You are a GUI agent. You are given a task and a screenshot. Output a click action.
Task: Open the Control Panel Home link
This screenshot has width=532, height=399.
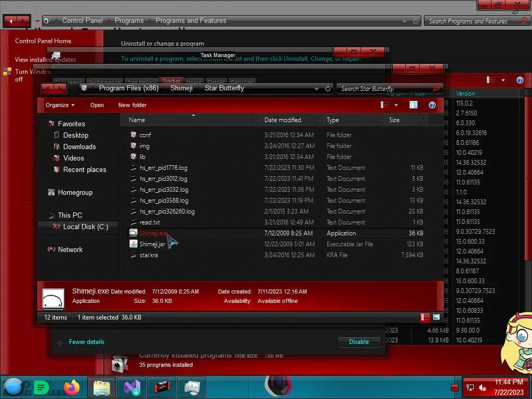[43, 41]
